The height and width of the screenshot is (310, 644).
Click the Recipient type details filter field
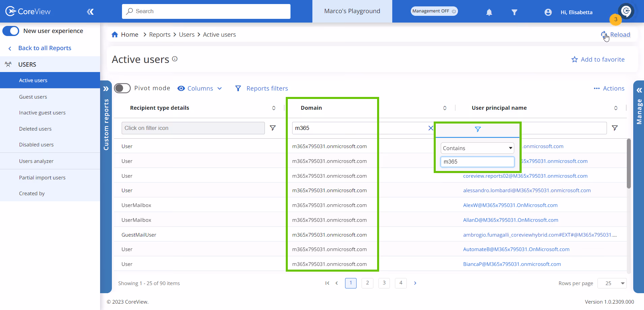tap(193, 128)
